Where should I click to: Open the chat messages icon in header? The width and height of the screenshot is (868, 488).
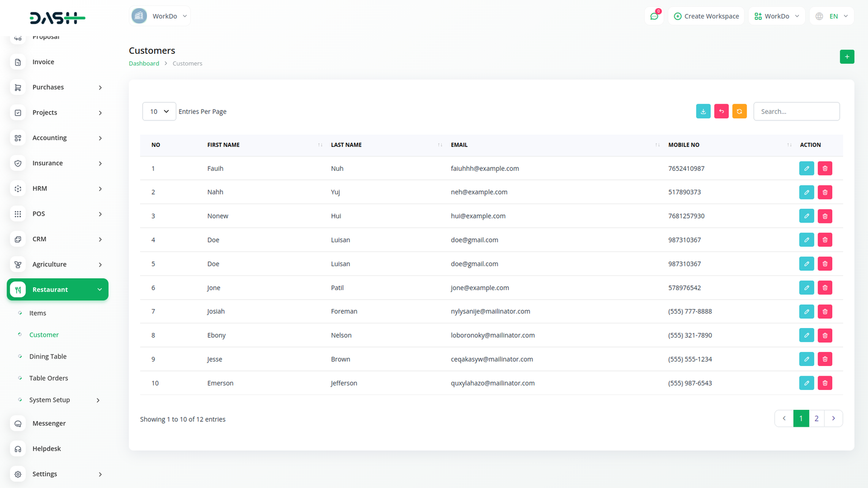coord(654,16)
